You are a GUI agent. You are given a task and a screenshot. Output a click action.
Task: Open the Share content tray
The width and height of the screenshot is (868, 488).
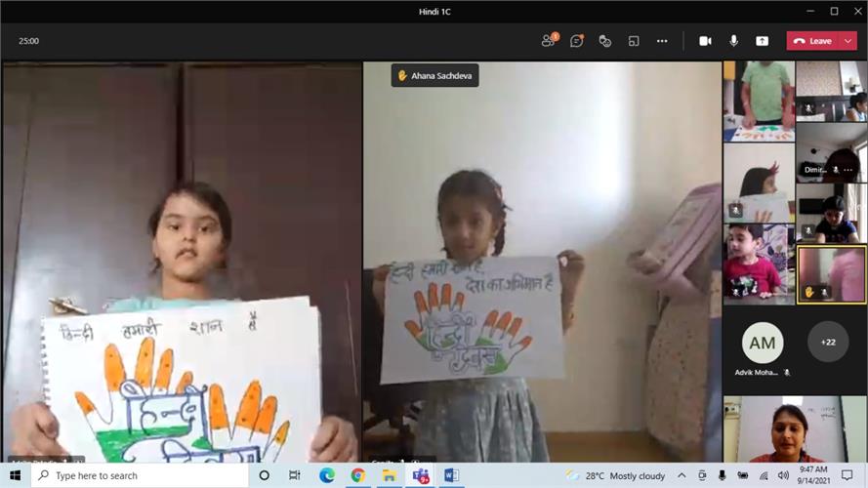pos(763,41)
